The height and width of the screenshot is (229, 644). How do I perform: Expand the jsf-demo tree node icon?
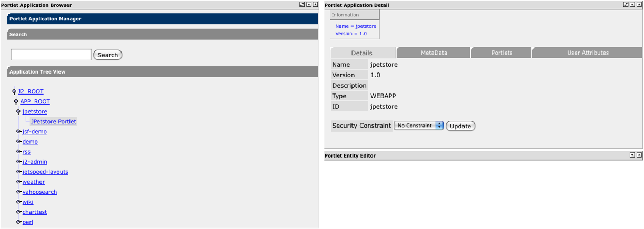[x=18, y=132]
